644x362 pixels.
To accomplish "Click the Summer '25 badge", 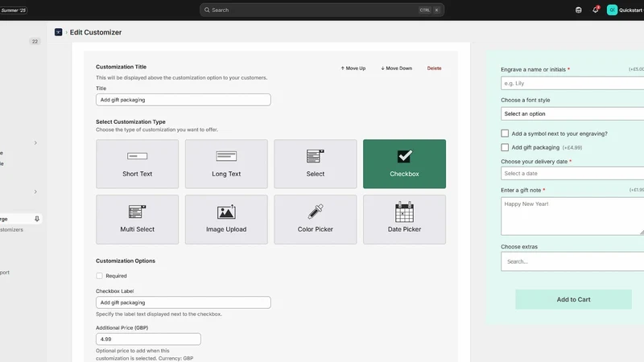I will (x=14, y=10).
